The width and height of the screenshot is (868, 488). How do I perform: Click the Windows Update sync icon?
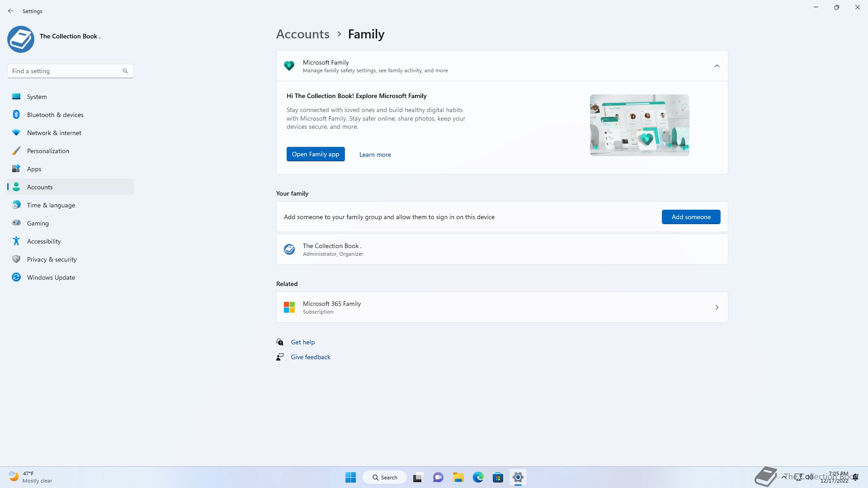(16, 277)
